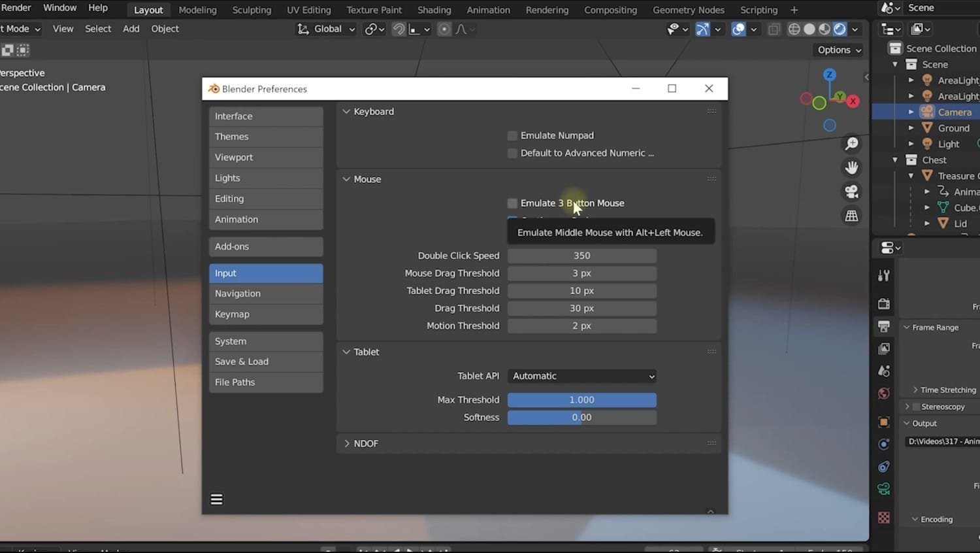The width and height of the screenshot is (980, 553).
Task: Adjust the Max Threshold slider
Action: pos(581,399)
